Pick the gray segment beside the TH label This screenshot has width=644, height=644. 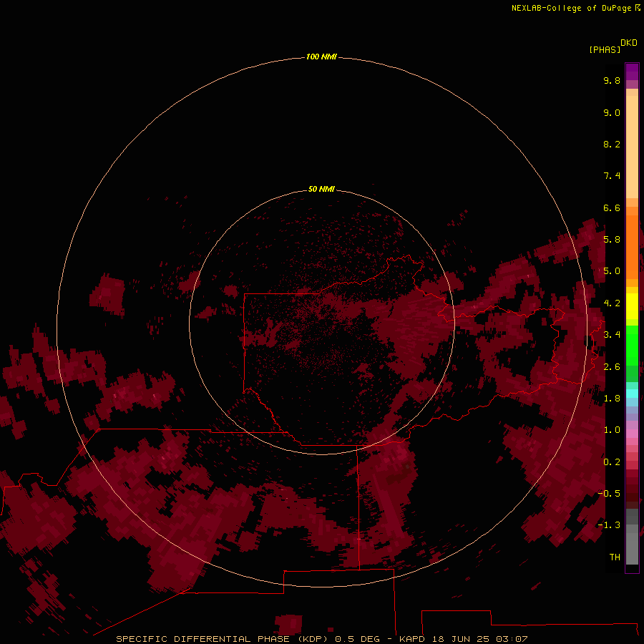[x=632, y=548]
